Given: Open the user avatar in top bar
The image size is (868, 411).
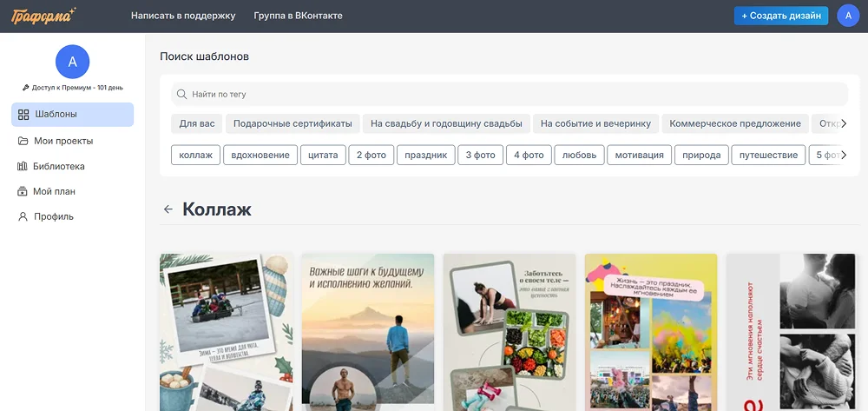Looking at the screenshot, I should click(848, 16).
